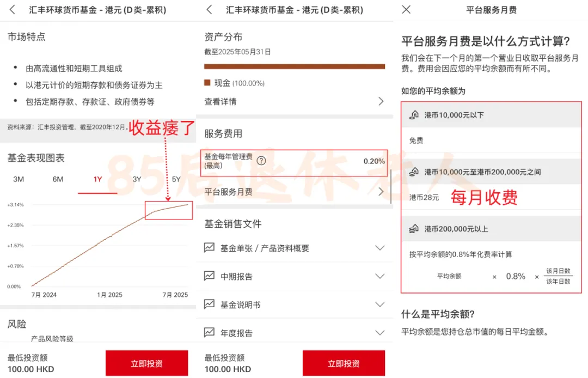This screenshot has width=588, height=378.
Task: Select the 3Y chart period
Action: coord(137,179)
